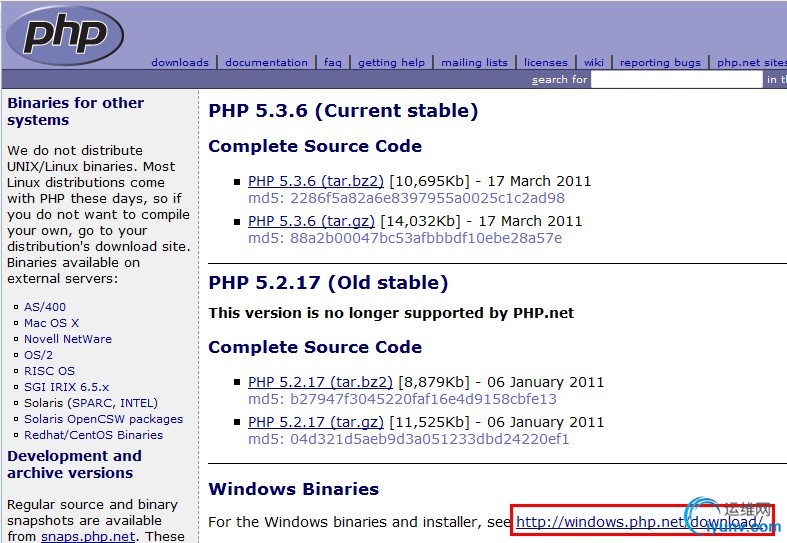The height and width of the screenshot is (543, 787).
Task: Visit the wiki link
Action: 594,63
